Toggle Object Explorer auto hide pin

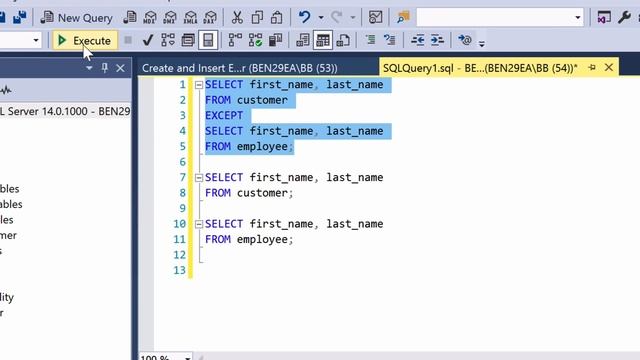pyautogui.click(x=104, y=68)
